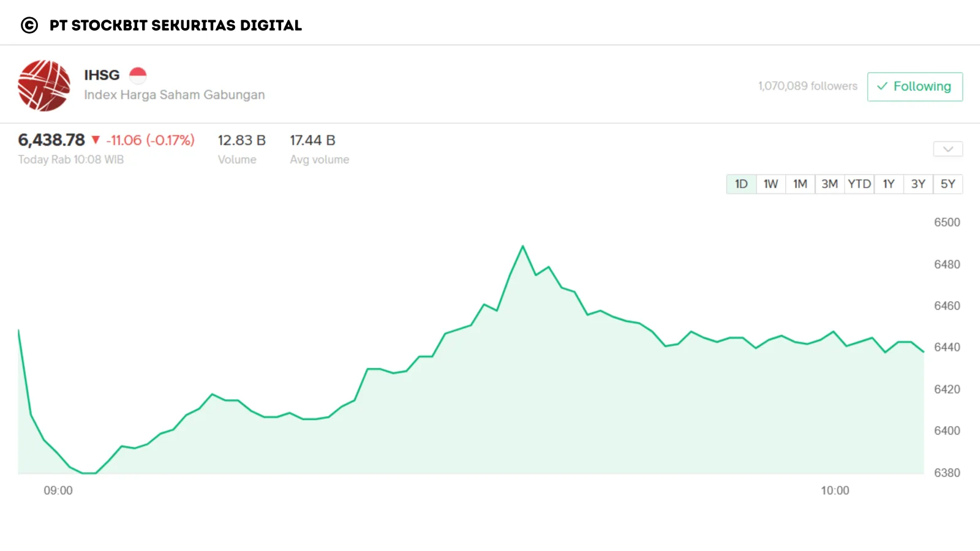Switch to the 1M timeframe
Screen dimensions: 980x551
(x=800, y=184)
